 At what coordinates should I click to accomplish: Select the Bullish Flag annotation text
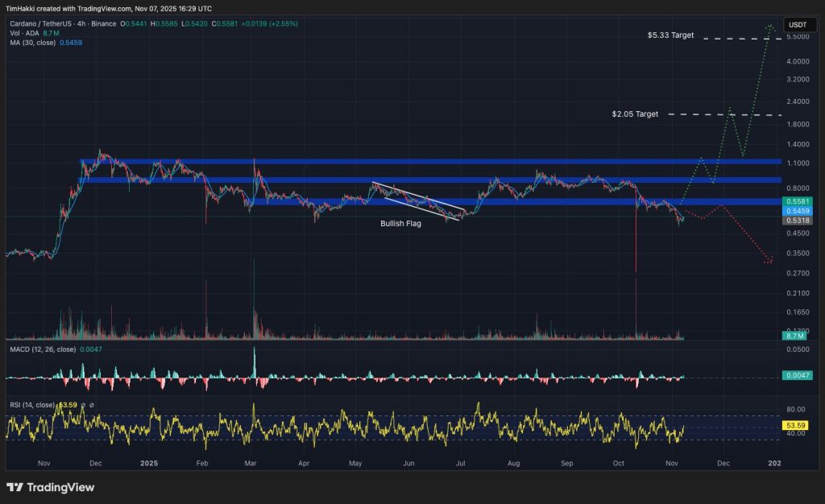pyautogui.click(x=400, y=224)
